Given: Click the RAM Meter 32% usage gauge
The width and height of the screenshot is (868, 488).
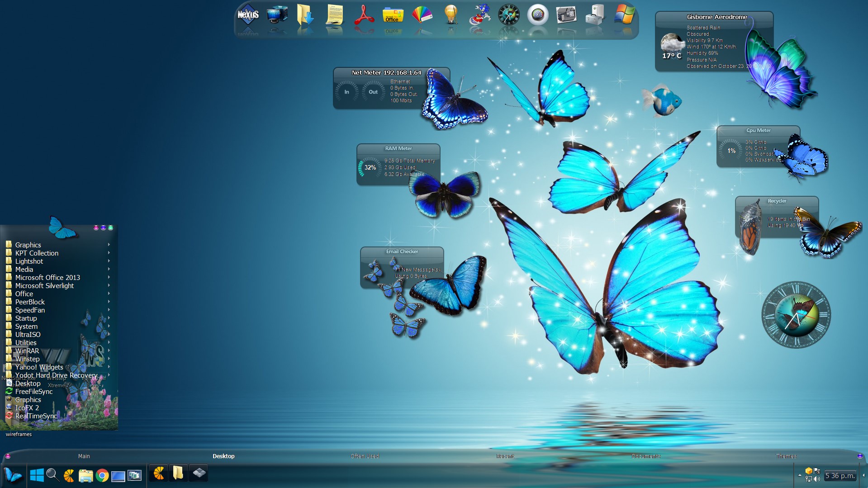Looking at the screenshot, I should point(370,167).
